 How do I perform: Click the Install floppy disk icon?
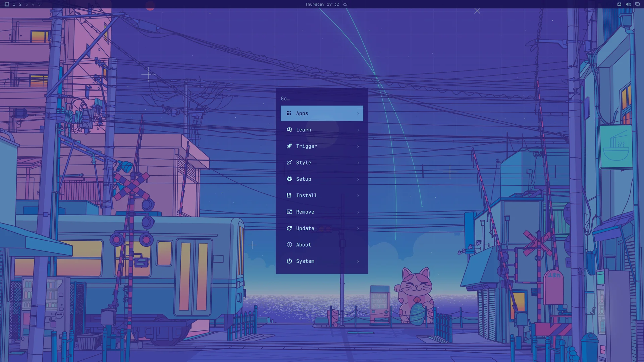pos(289,195)
